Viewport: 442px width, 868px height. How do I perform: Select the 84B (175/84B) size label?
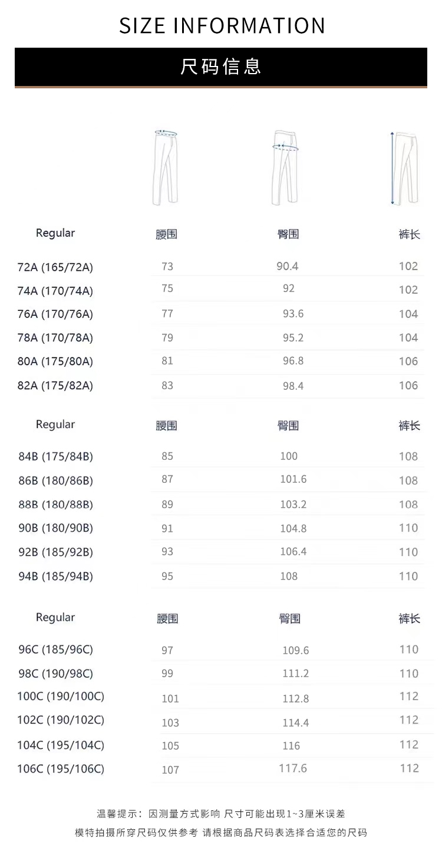coord(56,457)
